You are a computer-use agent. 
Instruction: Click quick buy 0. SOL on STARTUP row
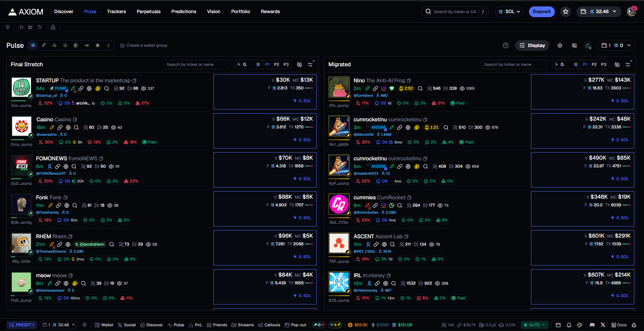click(x=302, y=101)
